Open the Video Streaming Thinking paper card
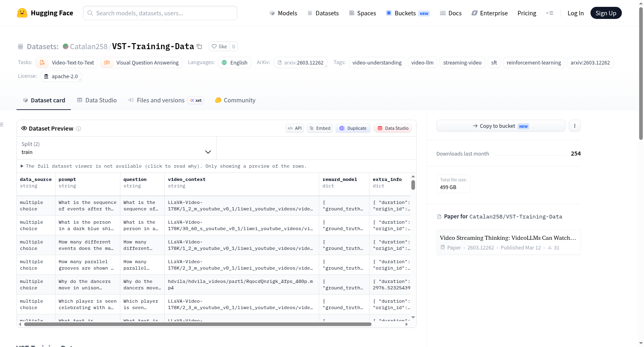644x347 pixels. tap(508, 242)
